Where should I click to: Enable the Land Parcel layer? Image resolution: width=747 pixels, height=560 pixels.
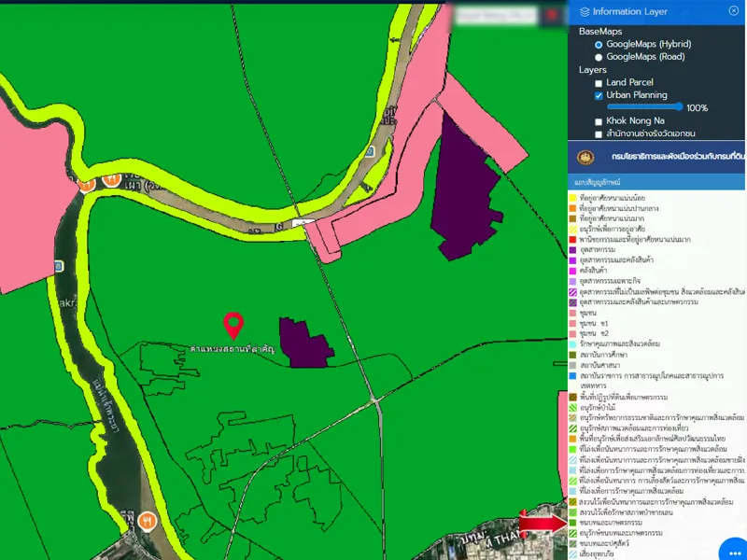click(599, 83)
